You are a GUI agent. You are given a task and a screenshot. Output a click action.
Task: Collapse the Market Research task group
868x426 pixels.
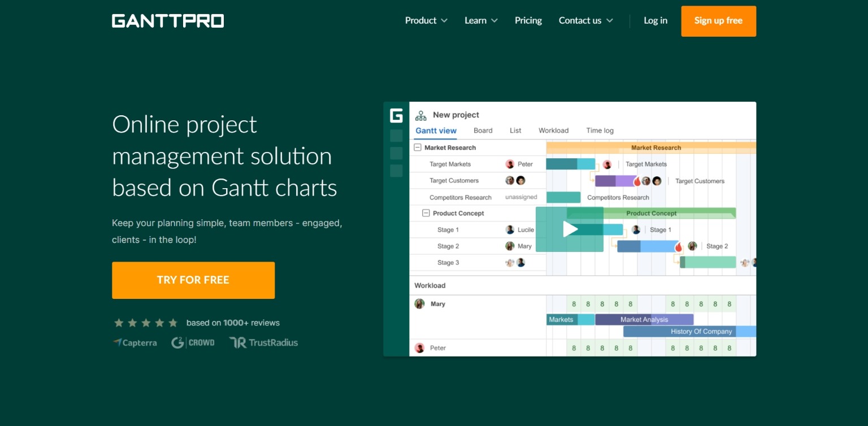pos(418,147)
